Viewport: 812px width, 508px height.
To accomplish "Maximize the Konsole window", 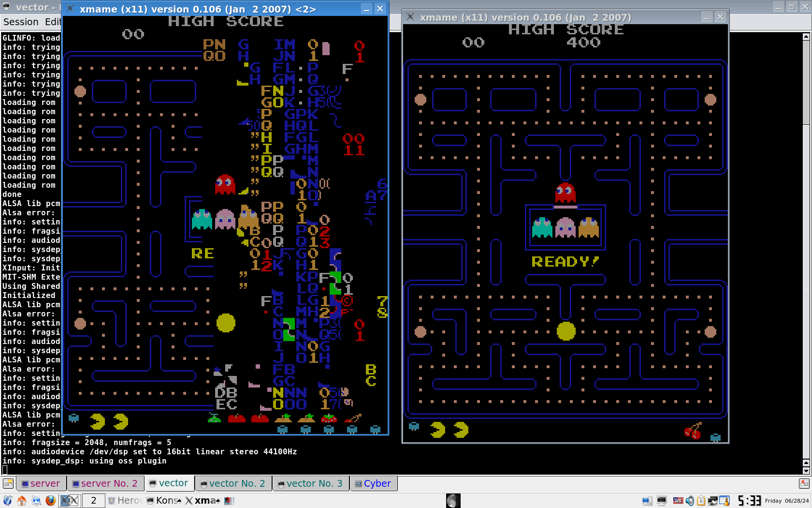I will 792,7.
